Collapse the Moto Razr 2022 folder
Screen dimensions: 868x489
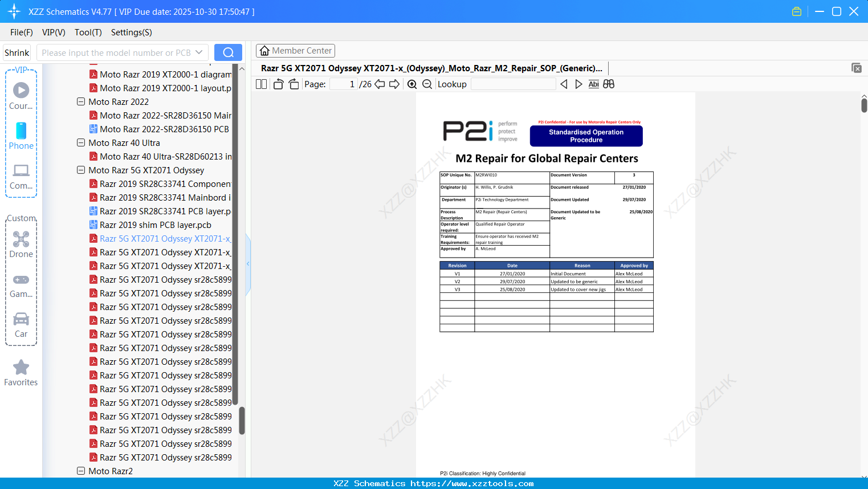pos(81,101)
